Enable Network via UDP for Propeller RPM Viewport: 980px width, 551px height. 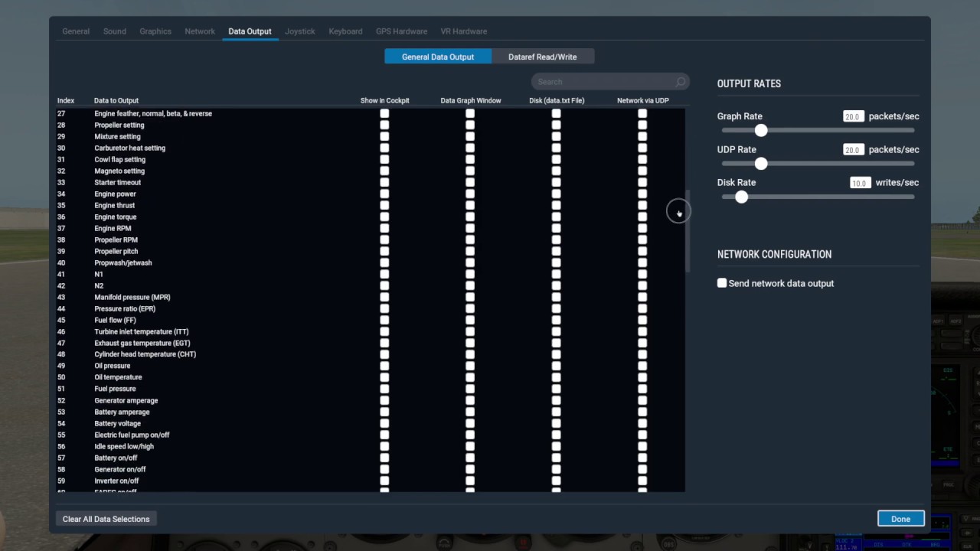pos(642,240)
